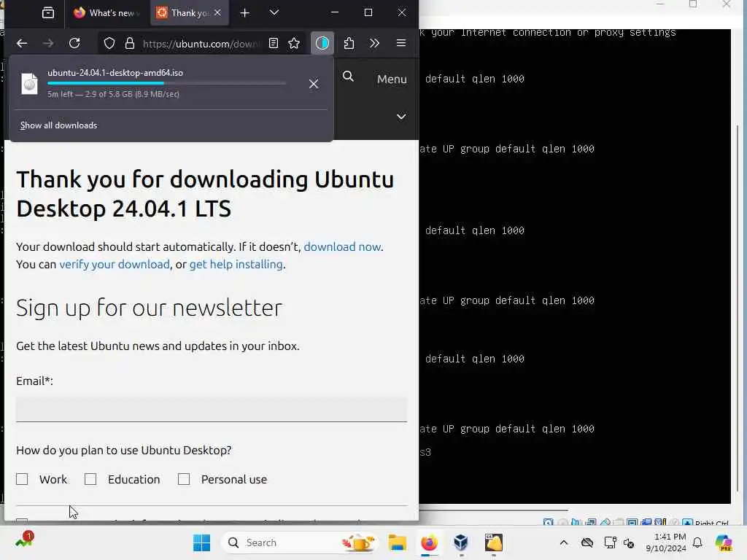Launch Copilot preview taskbar icon
Viewport: 747px width, 560px height.
[x=724, y=542]
